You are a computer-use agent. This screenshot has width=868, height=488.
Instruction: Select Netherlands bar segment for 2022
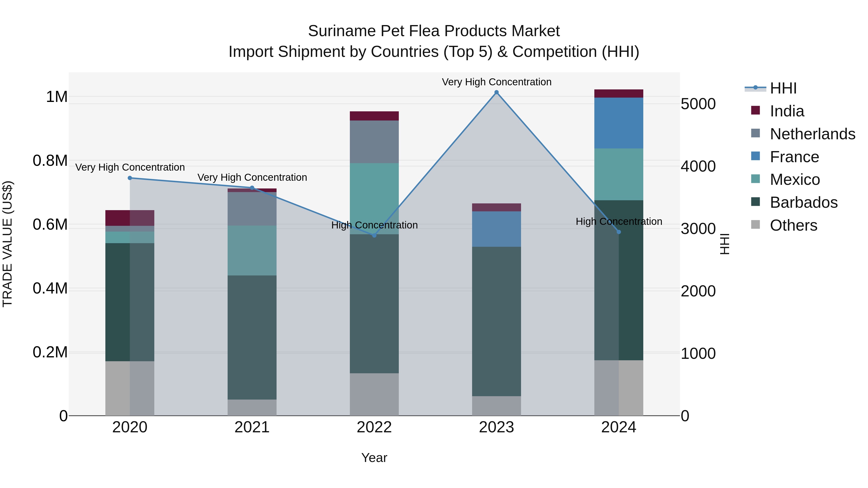(x=374, y=142)
